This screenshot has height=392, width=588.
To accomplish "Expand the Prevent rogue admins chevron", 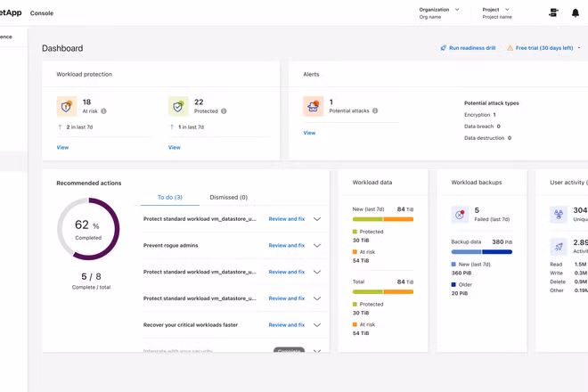I will 317,245.
